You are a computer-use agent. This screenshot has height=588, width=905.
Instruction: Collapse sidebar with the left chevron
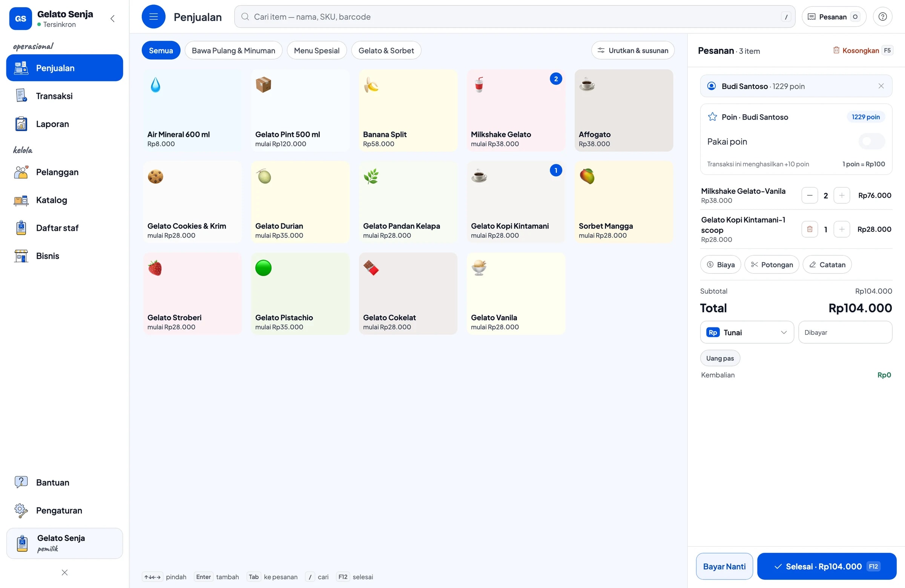[x=112, y=18]
